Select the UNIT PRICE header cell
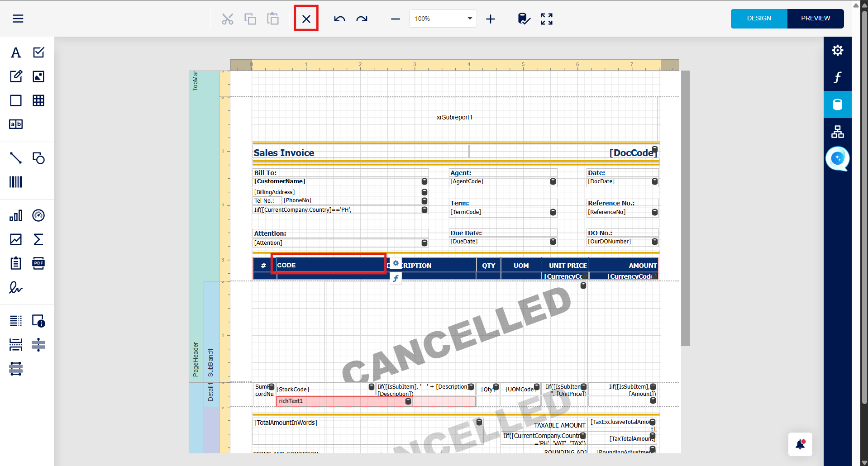 565,266
